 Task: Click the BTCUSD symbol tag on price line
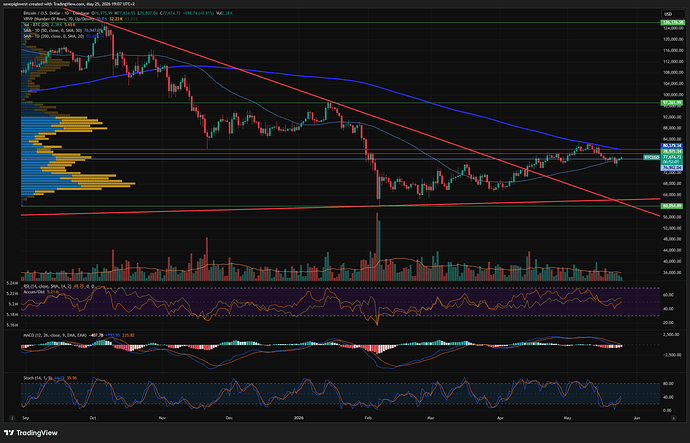[652, 157]
